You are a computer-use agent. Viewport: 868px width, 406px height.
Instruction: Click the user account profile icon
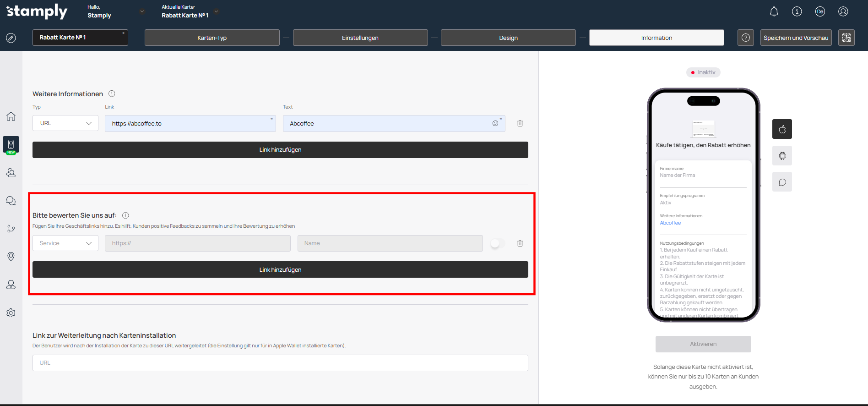(843, 11)
